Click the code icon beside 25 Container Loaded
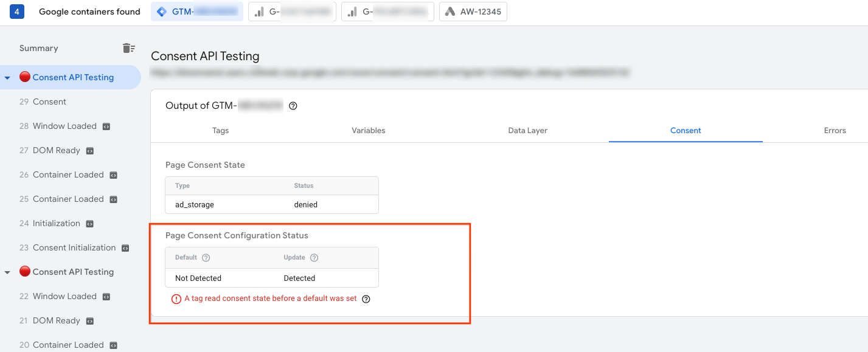This screenshot has width=868, height=352. pyautogui.click(x=113, y=199)
